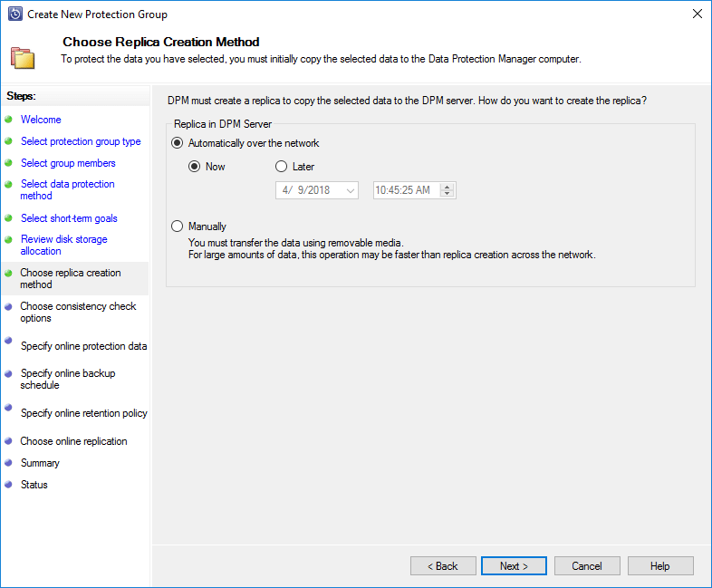Screen dimensions: 712x588
Task: Go to the Welcome step
Action: point(41,120)
